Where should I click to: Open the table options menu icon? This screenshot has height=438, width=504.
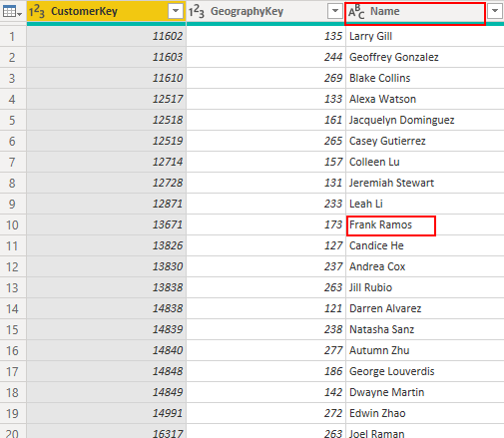(x=12, y=12)
